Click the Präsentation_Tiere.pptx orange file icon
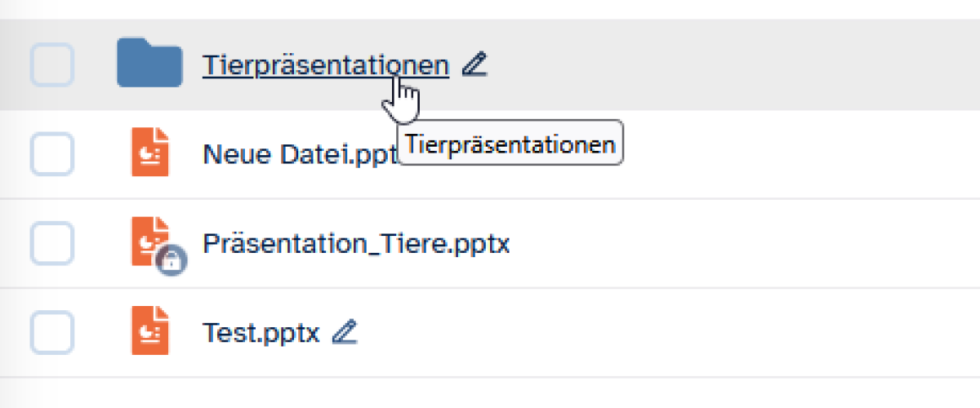Screen dimensions: 980x408 click(x=149, y=239)
